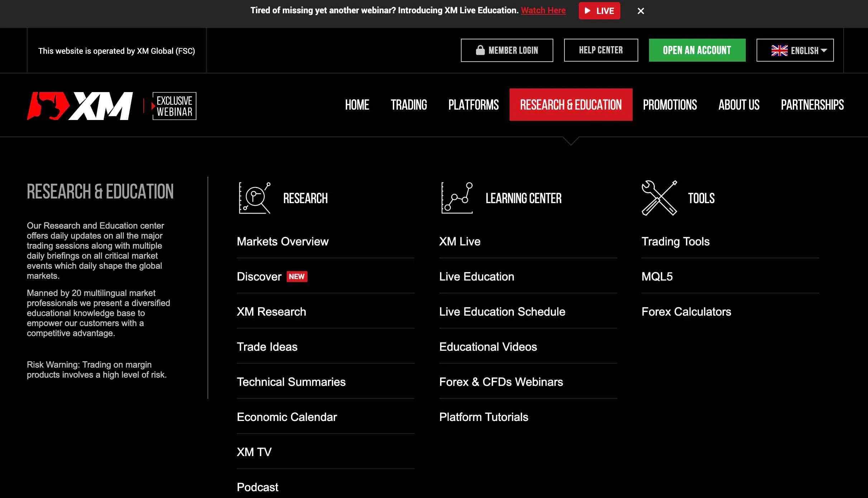Click the Tools column heading

point(701,198)
